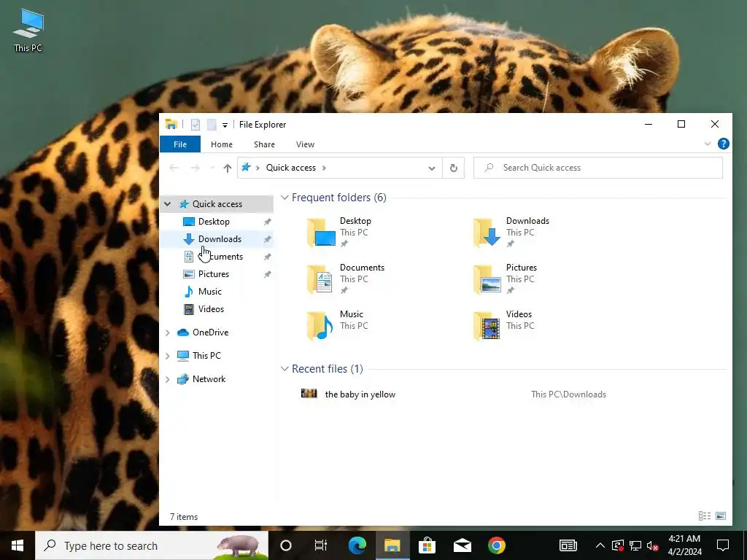The width and height of the screenshot is (747, 560).
Task: Click the Refresh button
Action: coord(454,168)
